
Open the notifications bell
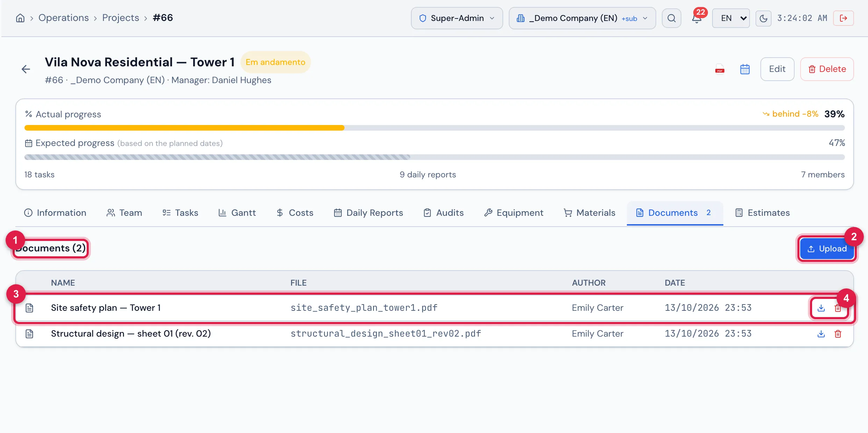[697, 18]
